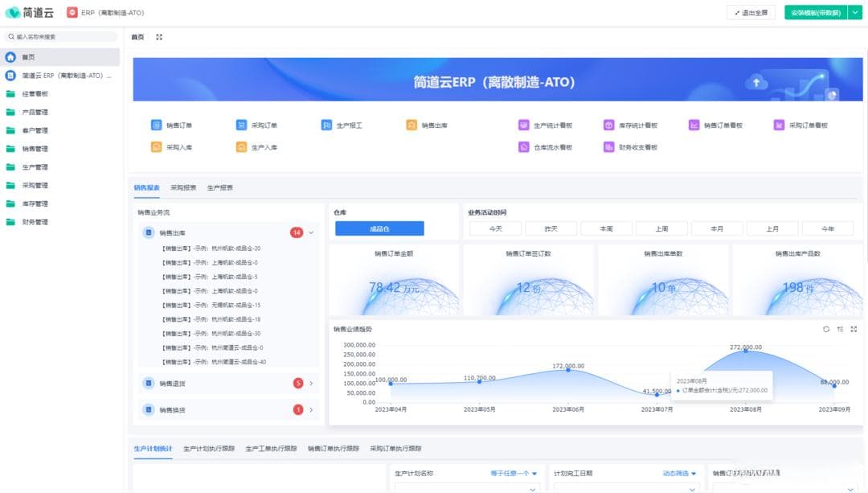Select 昨天 time filter
Viewport: 868px width, 493px height.
click(551, 228)
